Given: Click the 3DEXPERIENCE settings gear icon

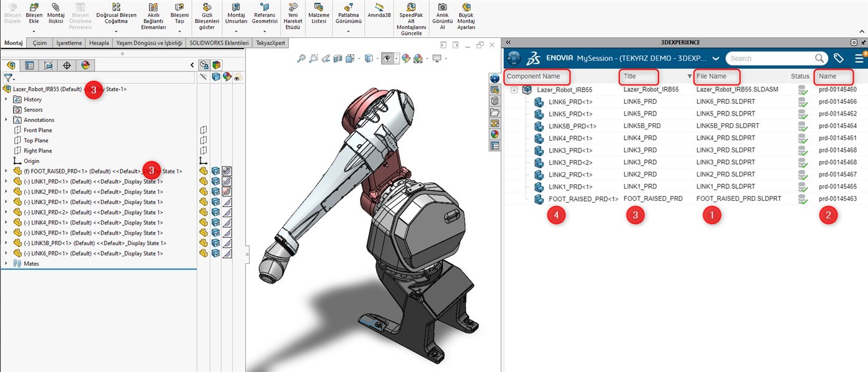Looking at the screenshot, I should pyautogui.click(x=854, y=42).
